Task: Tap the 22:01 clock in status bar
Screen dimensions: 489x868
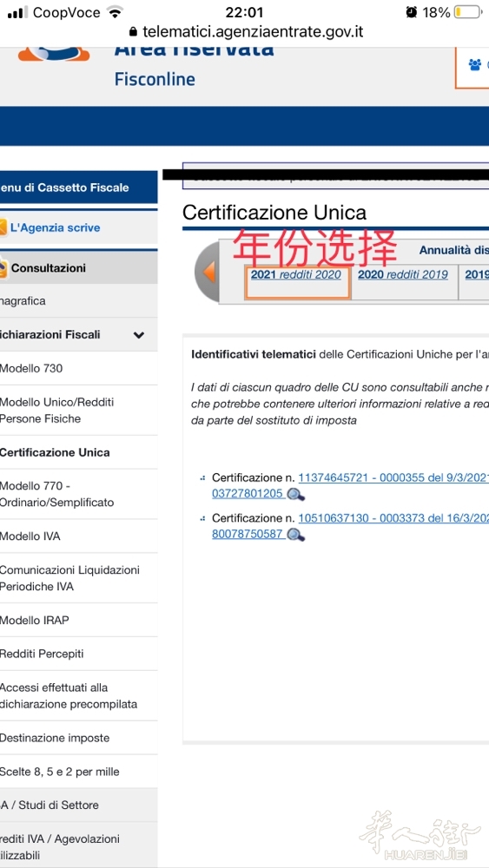Action: [244, 12]
